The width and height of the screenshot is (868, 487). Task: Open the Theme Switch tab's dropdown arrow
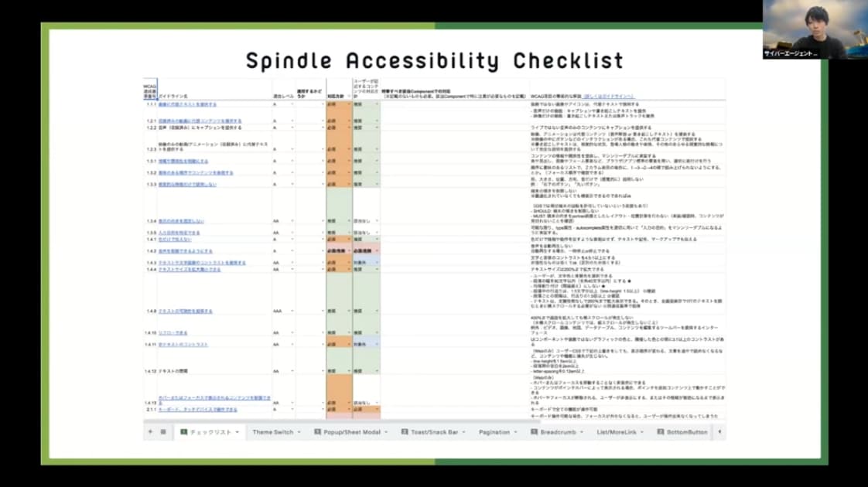(299, 432)
